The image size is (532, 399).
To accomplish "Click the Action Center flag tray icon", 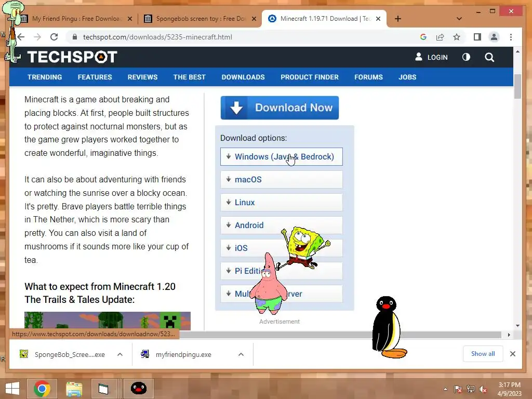I will tap(458, 389).
